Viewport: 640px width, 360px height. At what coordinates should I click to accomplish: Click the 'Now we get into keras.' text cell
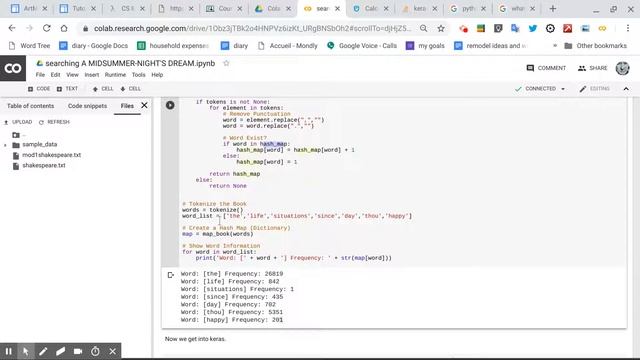click(x=195, y=339)
